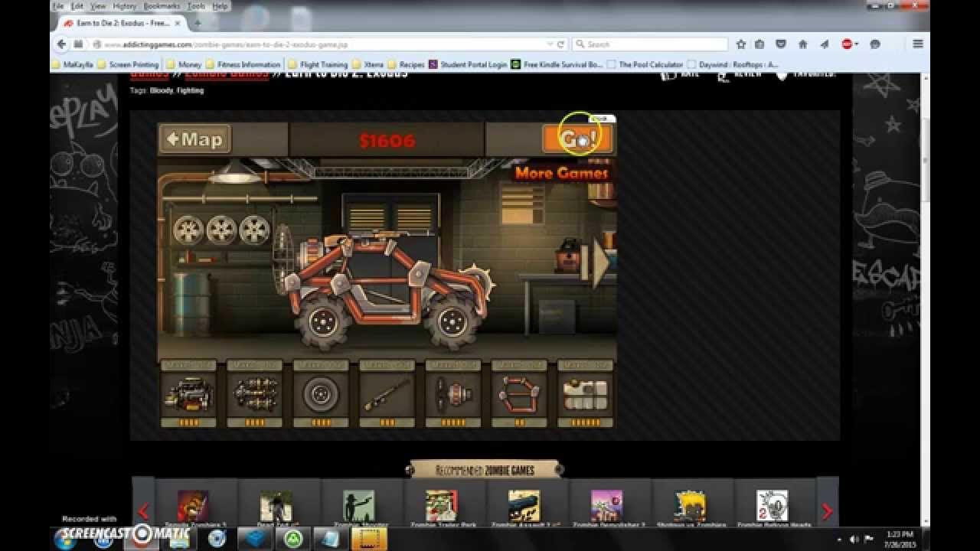
Task: Select the gun upgrade slot
Action: (387, 394)
